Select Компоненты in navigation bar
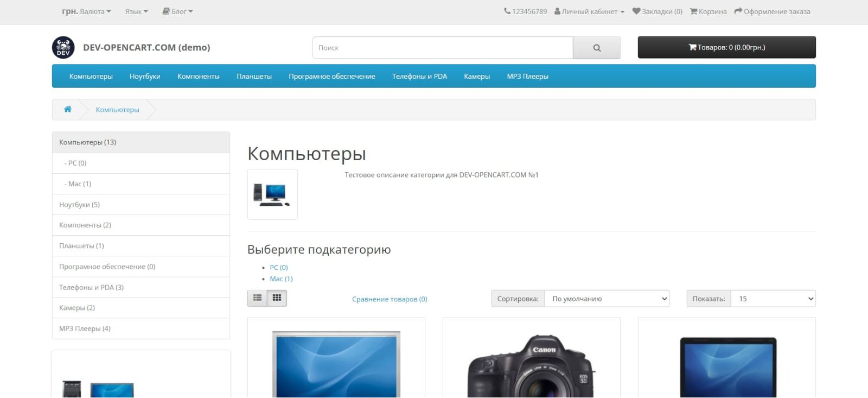 pos(199,77)
